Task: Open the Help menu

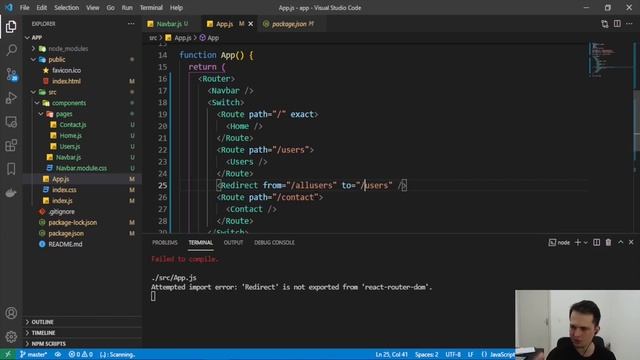Action: pos(176,8)
